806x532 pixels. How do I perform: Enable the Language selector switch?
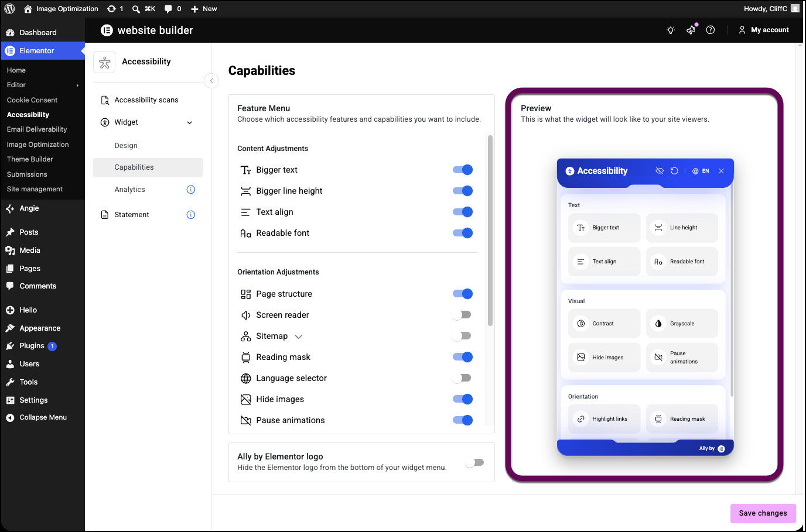462,378
